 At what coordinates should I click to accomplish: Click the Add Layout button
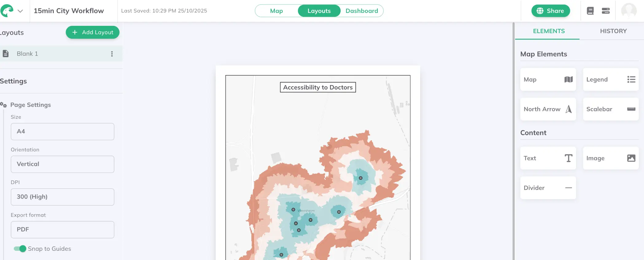pos(92,32)
